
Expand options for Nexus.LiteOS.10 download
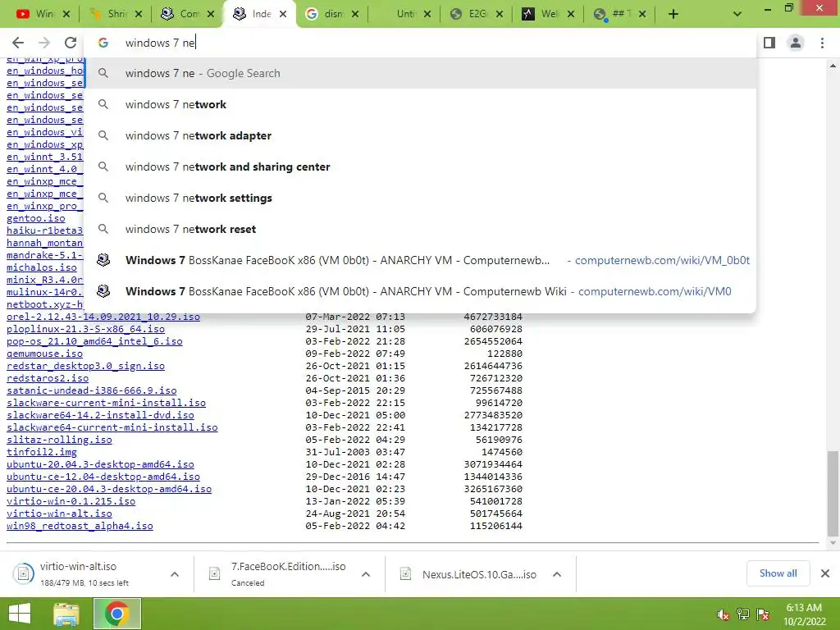click(x=557, y=574)
